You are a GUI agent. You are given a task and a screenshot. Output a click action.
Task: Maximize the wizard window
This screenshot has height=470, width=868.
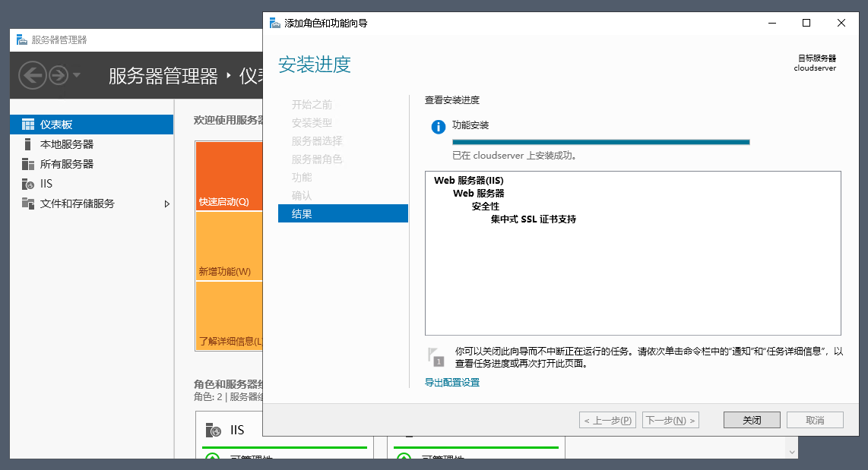tap(806, 23)
